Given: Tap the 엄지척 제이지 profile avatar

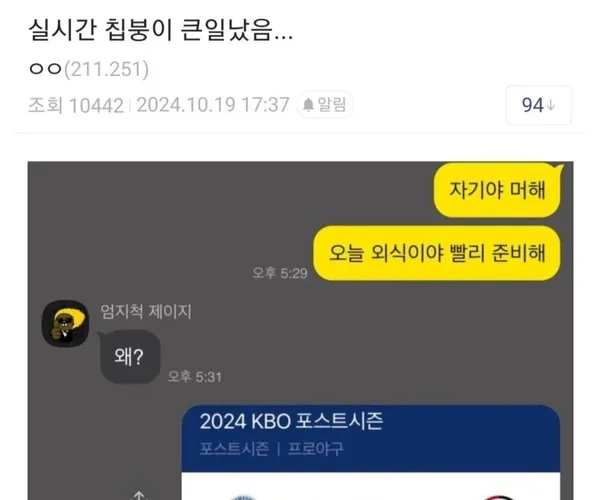Looking at the screenshot, I should click(x=65, y=324).
